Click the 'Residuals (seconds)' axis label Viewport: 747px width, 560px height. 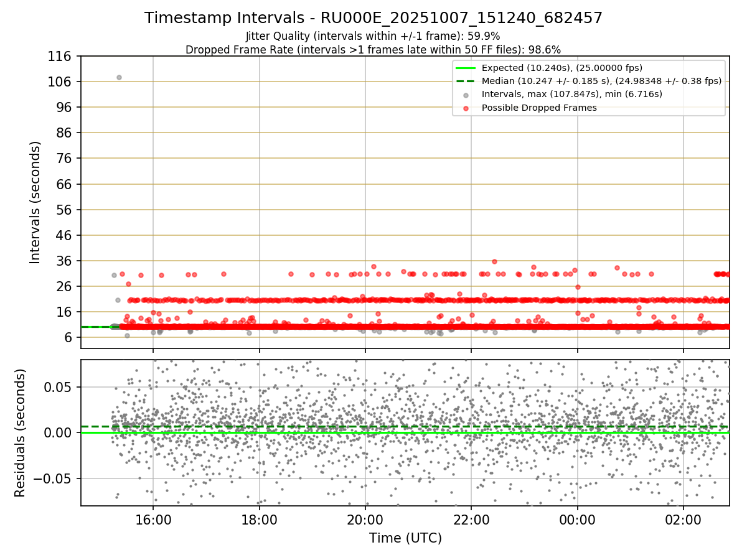click(21, 432)
